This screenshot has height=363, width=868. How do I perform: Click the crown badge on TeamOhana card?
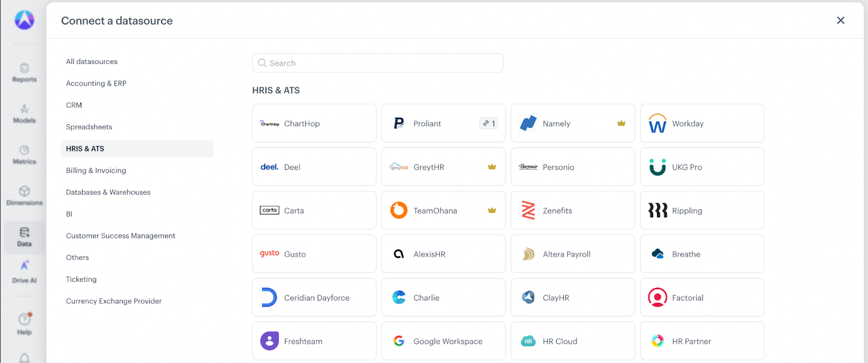coord(492,210)
